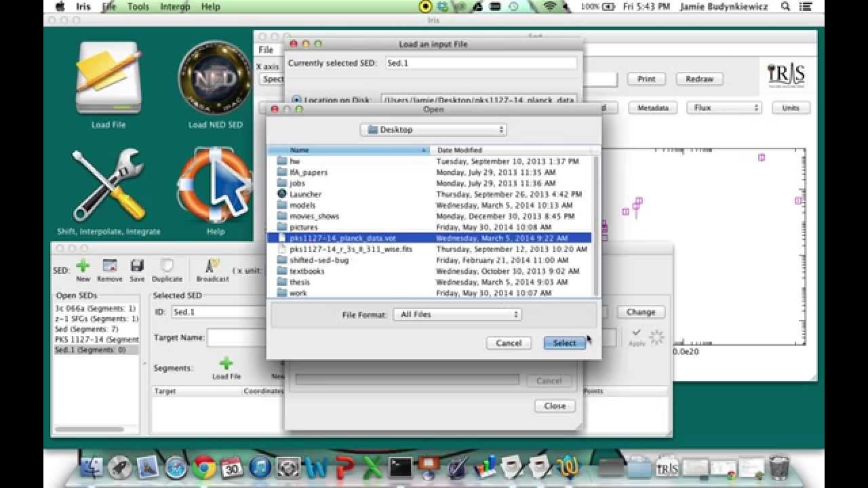Open the Sed window File menu

pyautogui.click(x=266, y=50)
